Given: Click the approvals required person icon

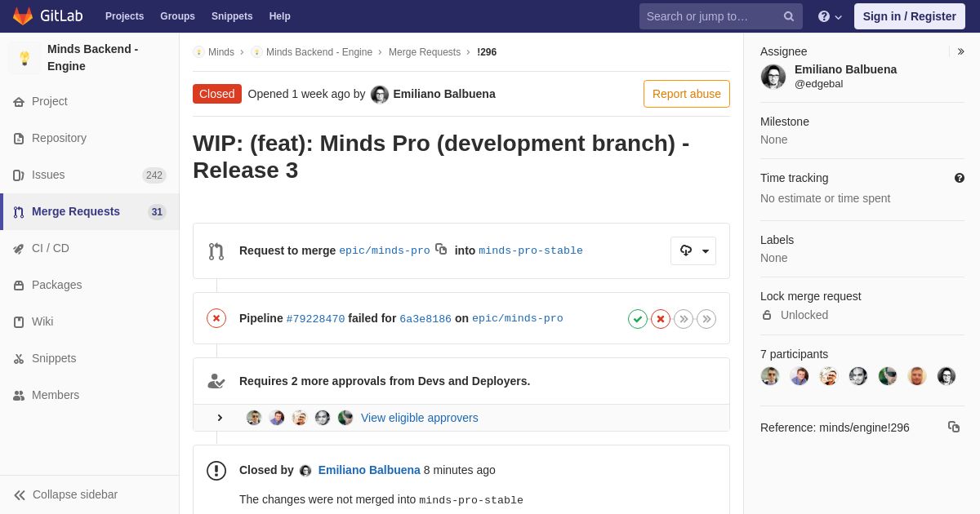Looking at the screenshot, I should point(216,381).
